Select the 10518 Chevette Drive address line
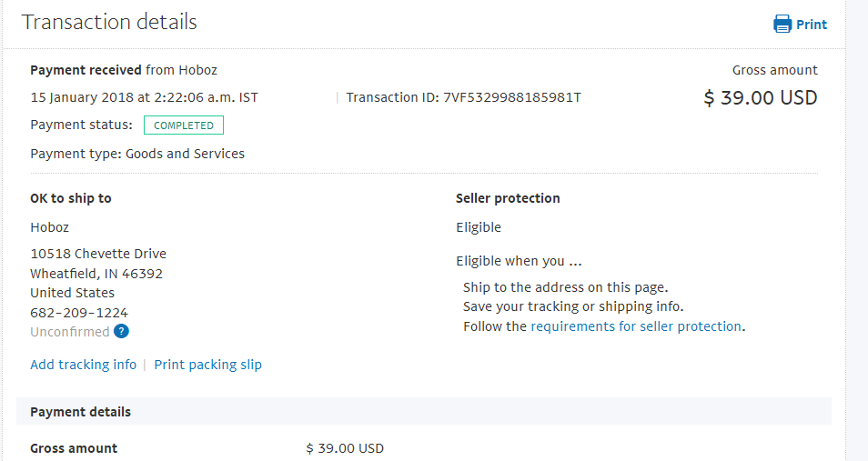The height and width of the screenshot is (461, 868). [x=98, y=254]
